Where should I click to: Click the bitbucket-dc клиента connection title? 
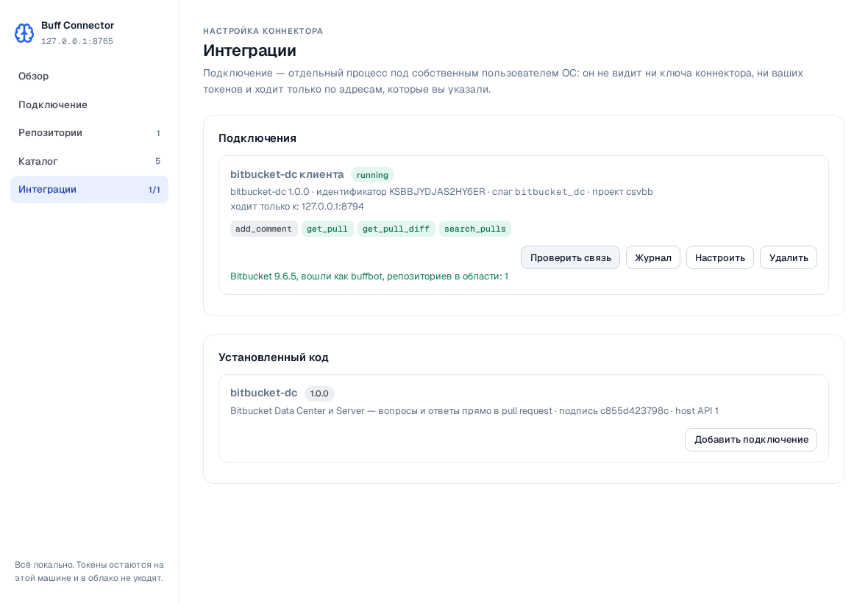point(287,174)
